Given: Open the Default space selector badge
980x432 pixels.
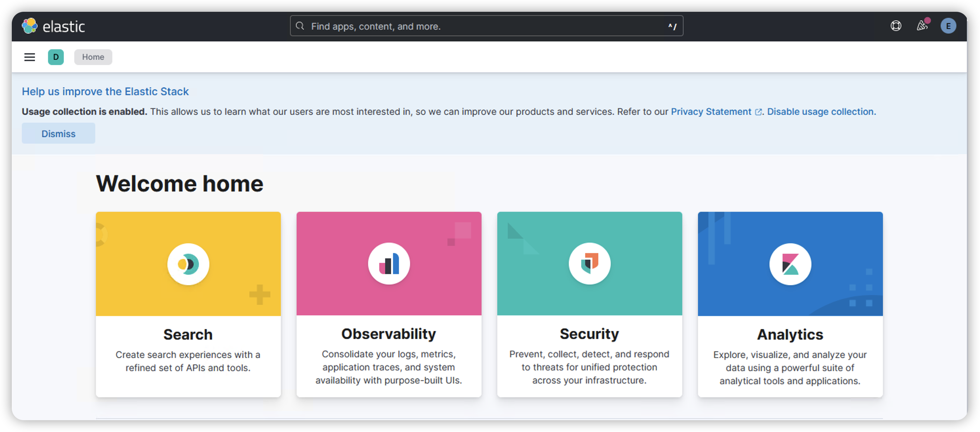Looking at the screenshot, I should (x=56, y=57).
